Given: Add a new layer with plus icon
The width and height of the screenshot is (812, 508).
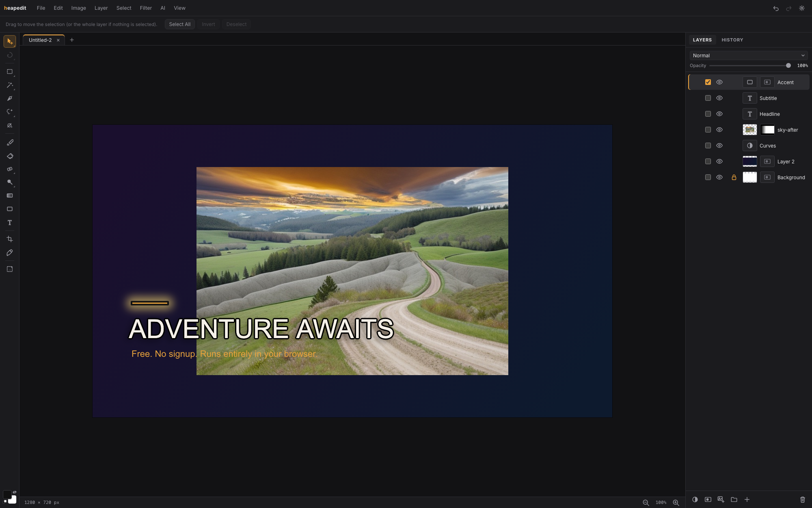Looking at the screenshot, I should point(747,499).
